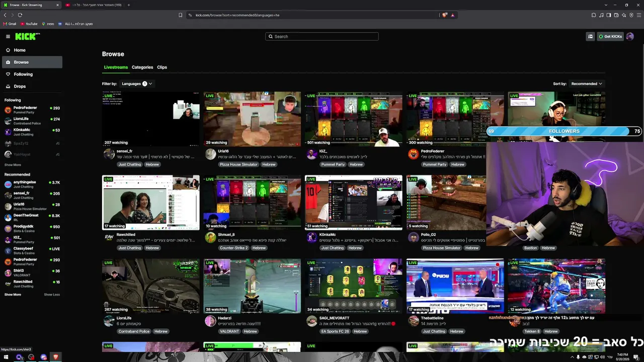Click Thebattleline avatar in stream grid
Screen dimensions: 644x362
[414, 321]
